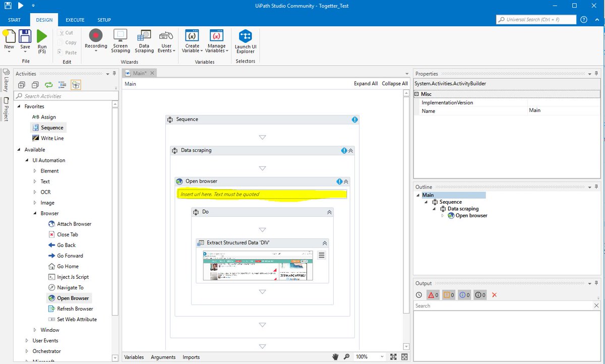This screenshot has height=364, width=605.
Task: Click Expand All in the designer
Action: [366, 84]
